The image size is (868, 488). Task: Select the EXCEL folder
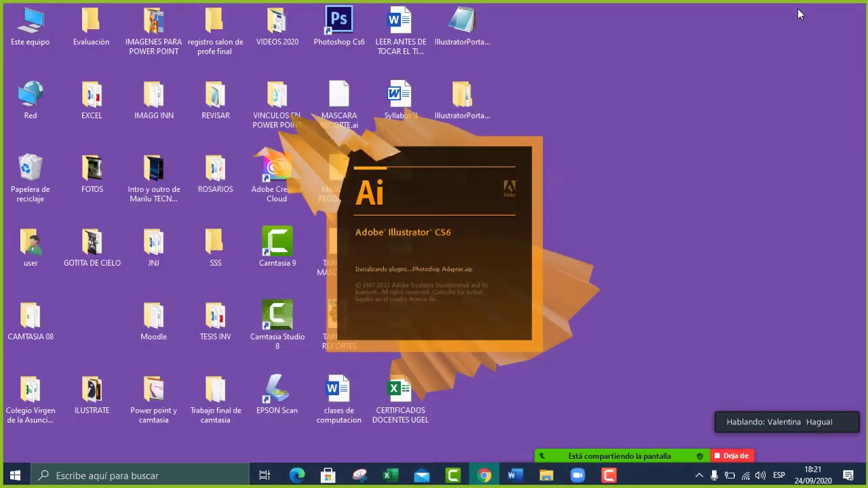92,100
